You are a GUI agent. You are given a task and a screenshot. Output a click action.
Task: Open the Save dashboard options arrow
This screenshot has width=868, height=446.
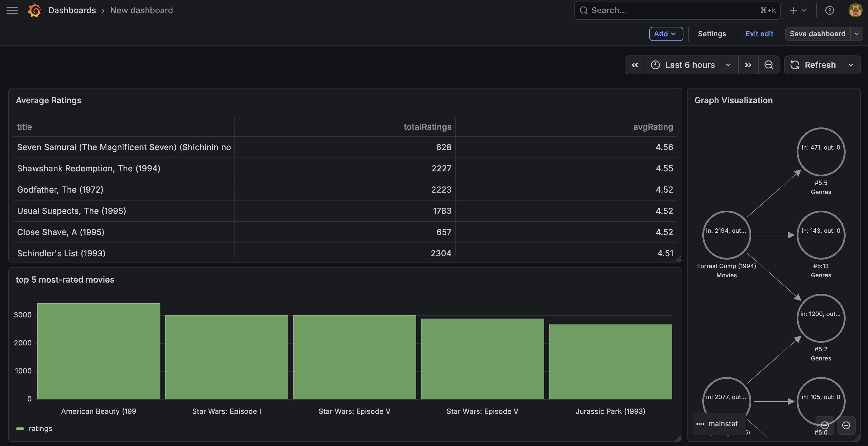[857, 34]
